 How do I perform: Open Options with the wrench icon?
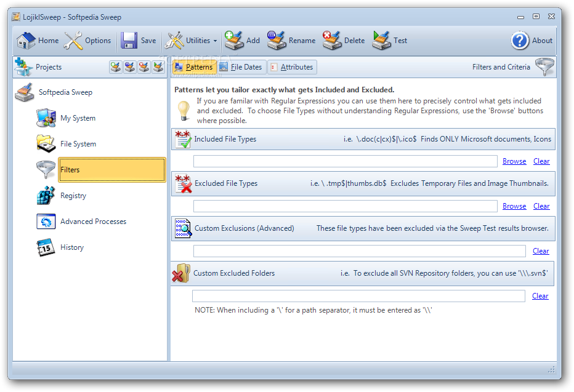87,41
